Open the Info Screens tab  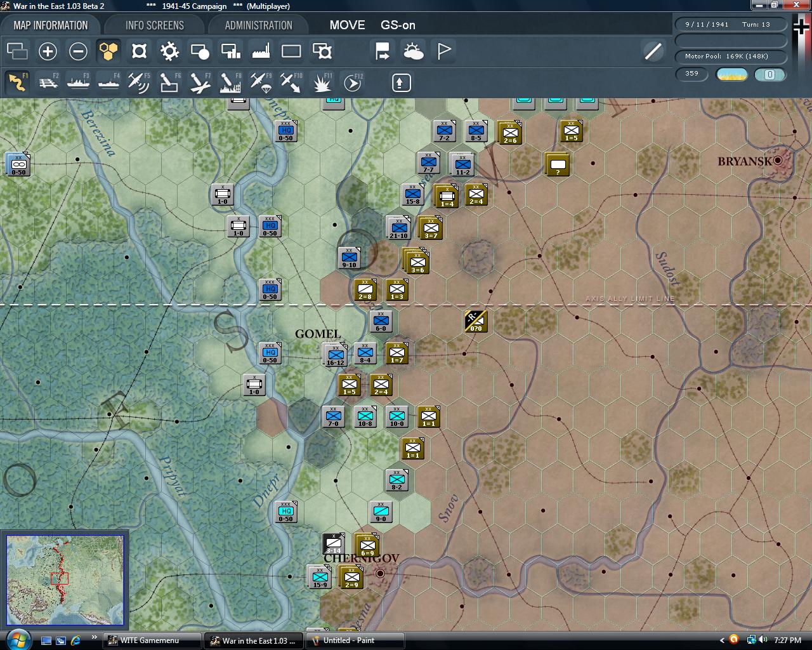coord(154,25)
